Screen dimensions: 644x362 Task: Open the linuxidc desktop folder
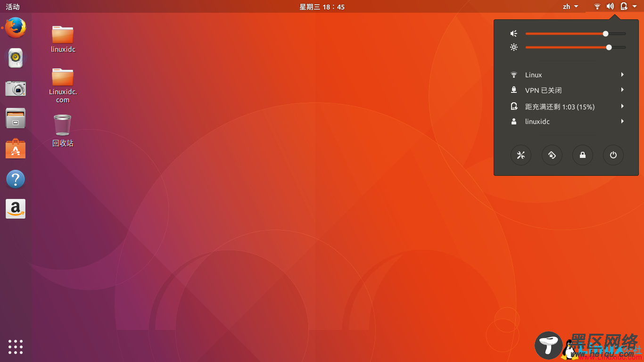coord(63,39)
